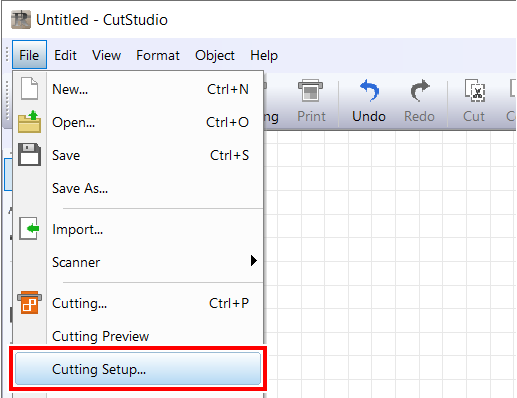Choose Import... from the File menu
This screenshot has width=517, height=398.
(x=138, y=229)
